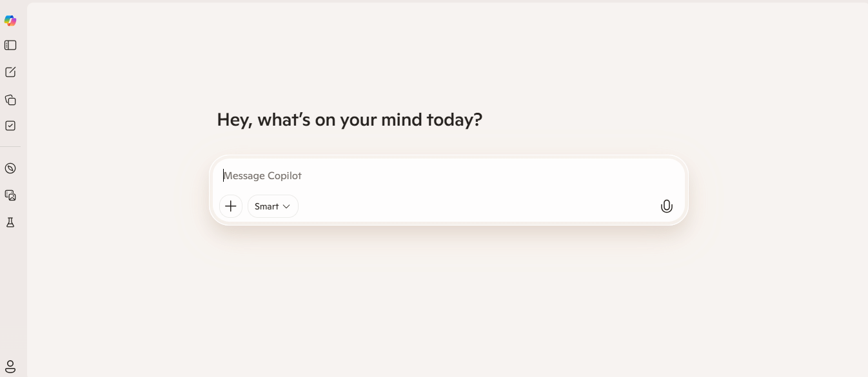This screenshot has width=868, height=377.
Task: Open the conversation style selector
Action: pos(273,206)
